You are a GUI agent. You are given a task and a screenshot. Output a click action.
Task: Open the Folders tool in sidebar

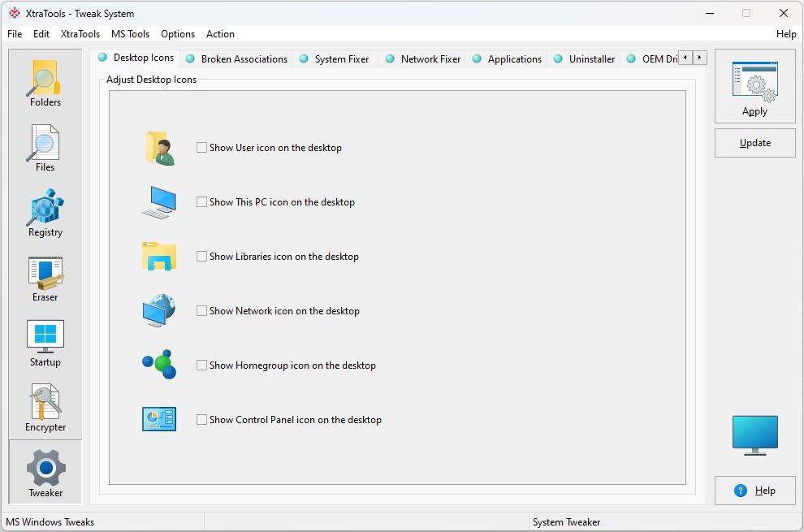click(x=45, y=83)
